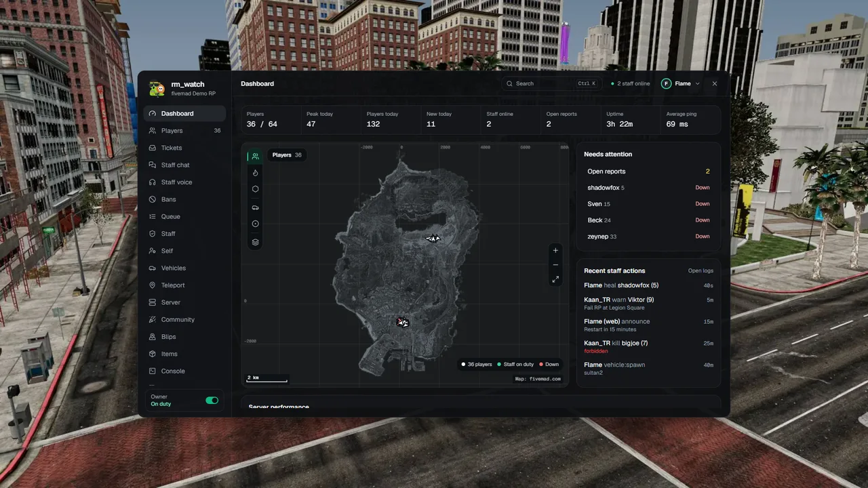The image size is (868, 488).
Task: Click the player marker cluster near the lake
Action: [x=433, y=238]
